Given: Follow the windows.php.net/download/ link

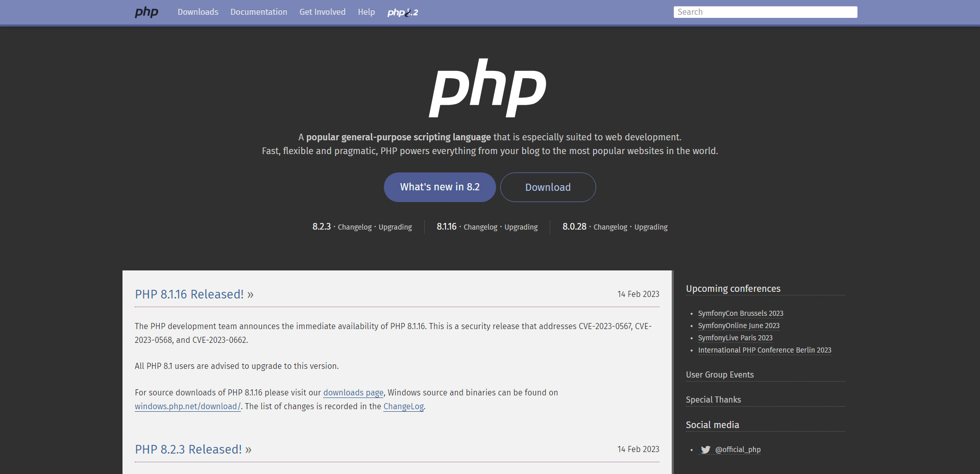Looking at the screenshot, I should 187,407.
